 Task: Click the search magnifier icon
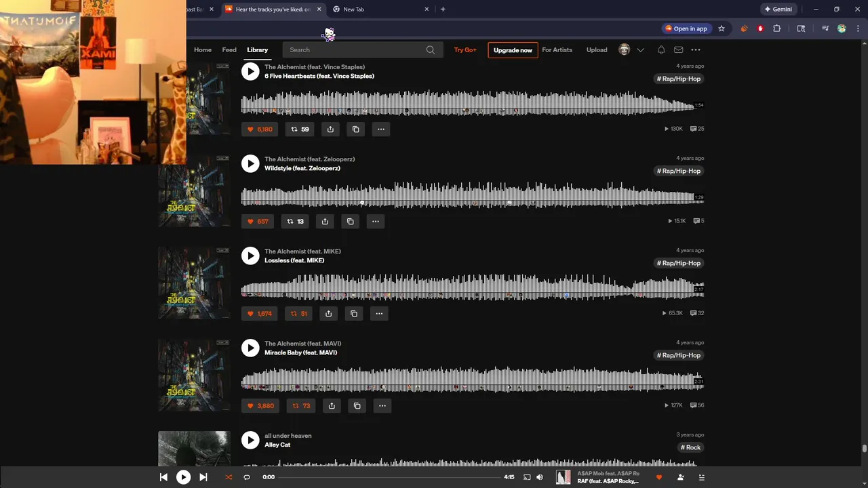click(431, 50)
